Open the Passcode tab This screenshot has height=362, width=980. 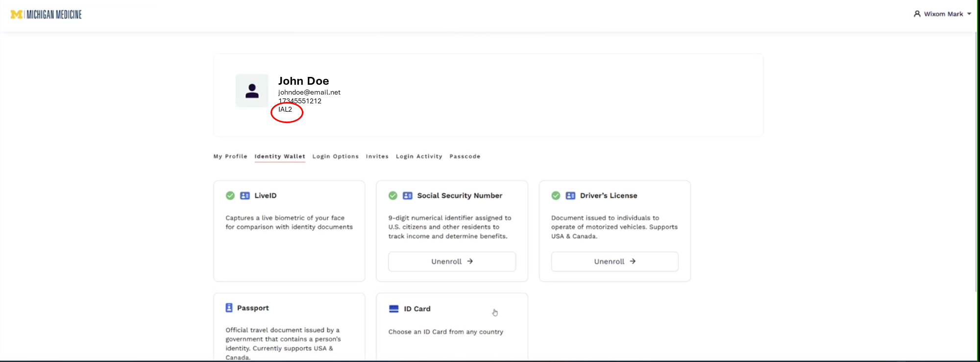[x=465, y=156]
